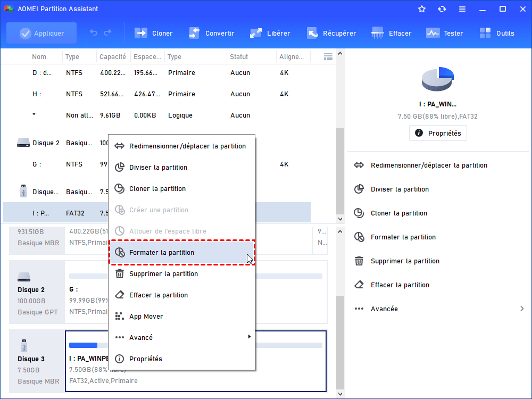Expand the Avancé submenu in context menu
Screen dimensions: 532x399
tap(182, 337)
